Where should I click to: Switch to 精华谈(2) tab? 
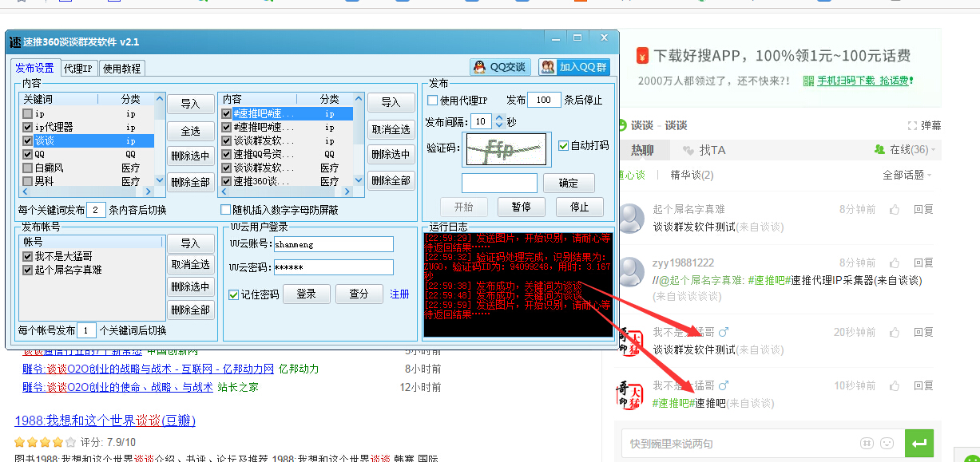click(x=692, y=175)
